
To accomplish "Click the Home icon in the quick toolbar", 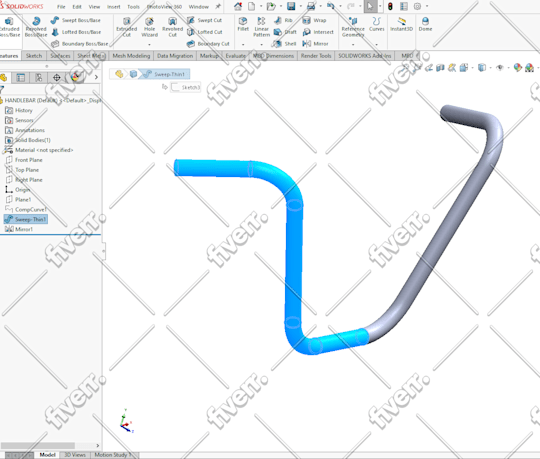I will coord(238,6).
